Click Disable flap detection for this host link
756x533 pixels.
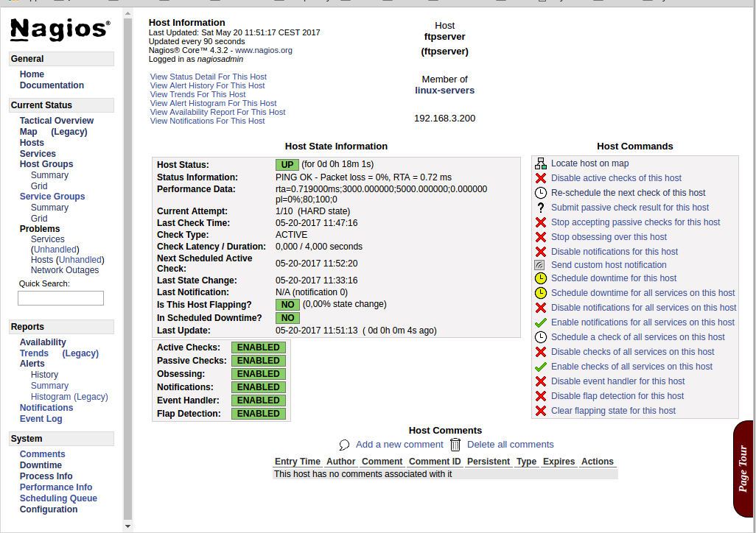(617, 396)
